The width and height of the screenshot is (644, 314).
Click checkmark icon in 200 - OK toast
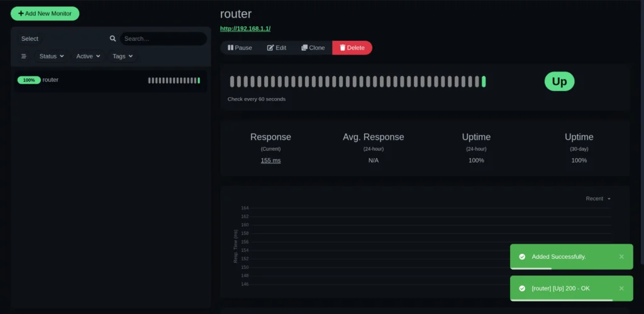[522, 288]
